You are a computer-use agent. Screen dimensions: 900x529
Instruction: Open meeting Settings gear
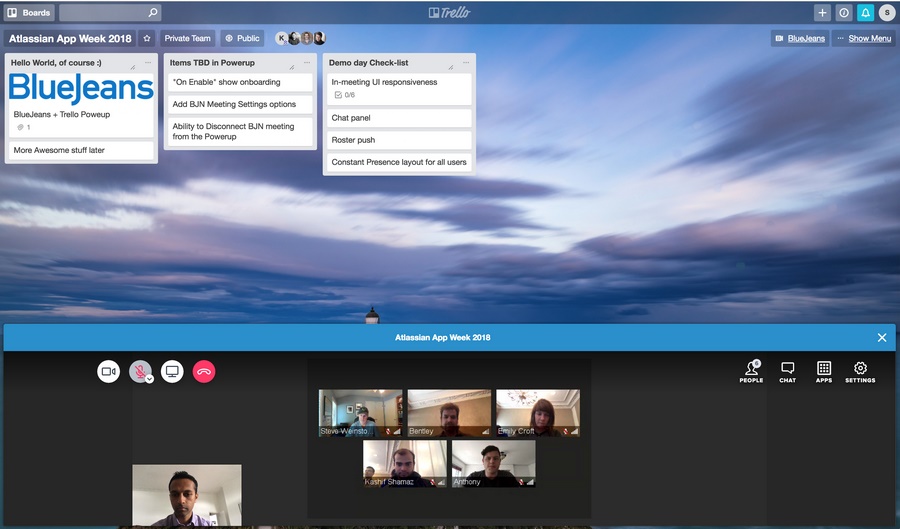860,372
